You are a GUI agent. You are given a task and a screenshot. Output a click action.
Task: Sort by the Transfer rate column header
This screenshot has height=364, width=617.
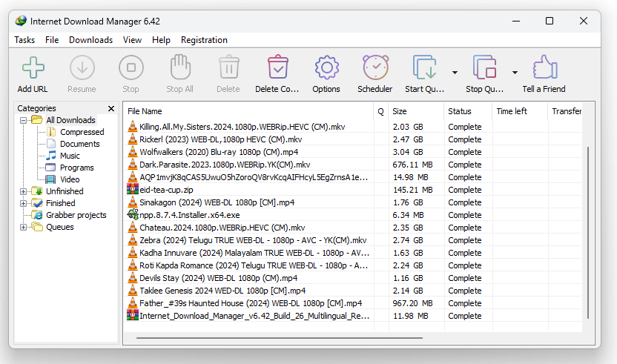pos(565,111)
